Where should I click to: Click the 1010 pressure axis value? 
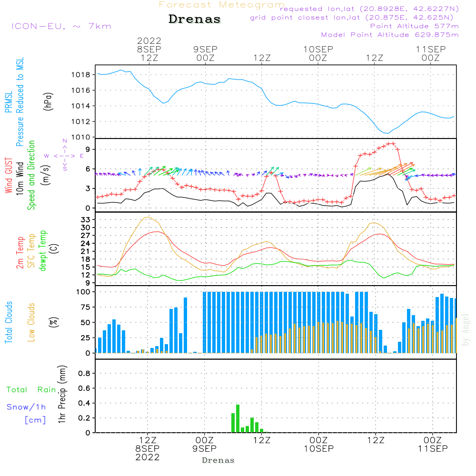point(81,137)
